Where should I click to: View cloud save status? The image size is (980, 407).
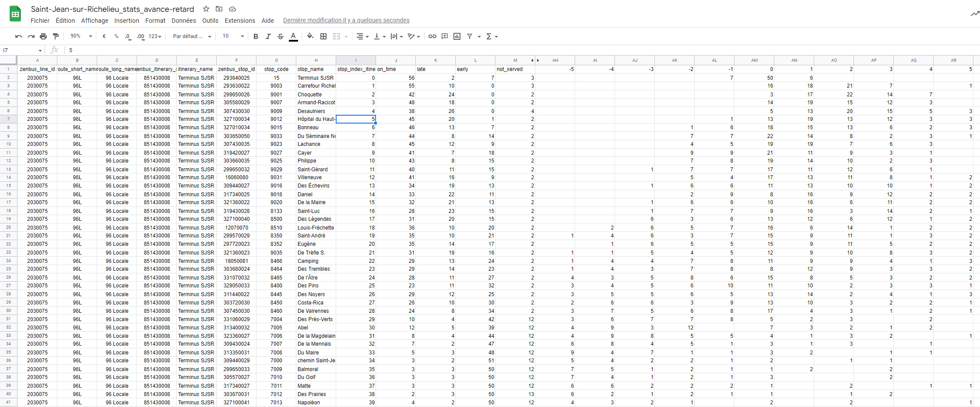[x=232, y=9]
